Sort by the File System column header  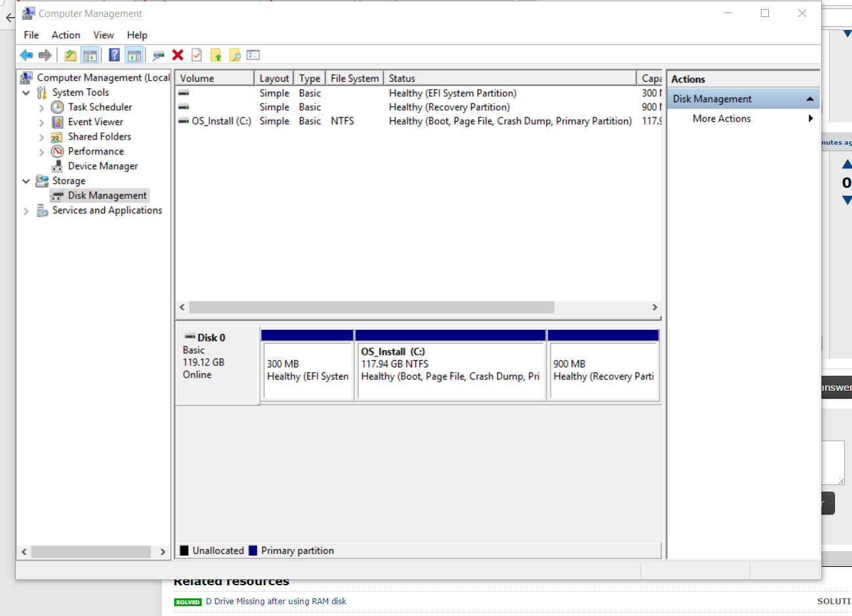[354, 79]
